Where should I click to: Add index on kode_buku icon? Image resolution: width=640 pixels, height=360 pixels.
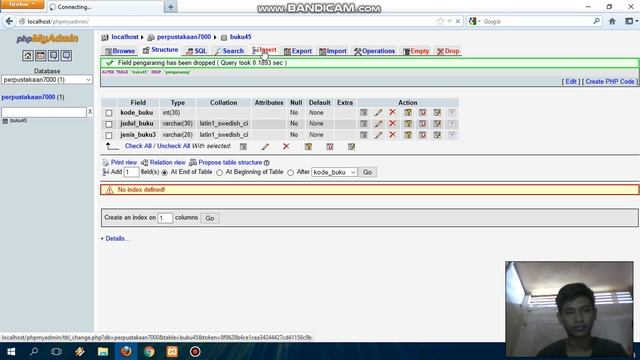click(437, 112)
